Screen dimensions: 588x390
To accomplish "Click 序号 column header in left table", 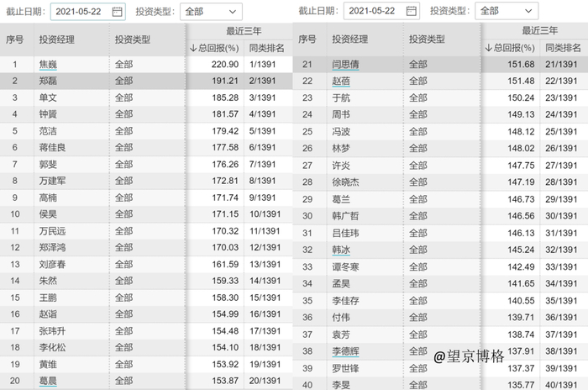I will [x=14, y=40].
